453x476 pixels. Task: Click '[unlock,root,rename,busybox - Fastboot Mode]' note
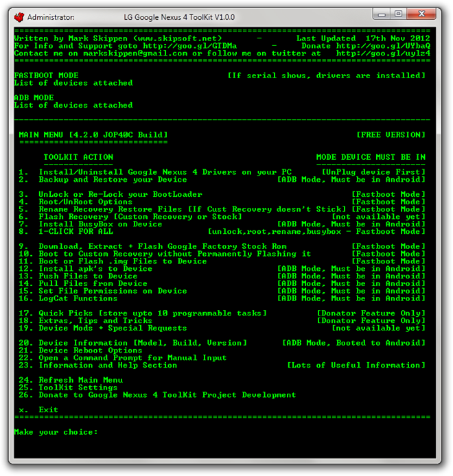pyautogui.click(x=316, y=232)
